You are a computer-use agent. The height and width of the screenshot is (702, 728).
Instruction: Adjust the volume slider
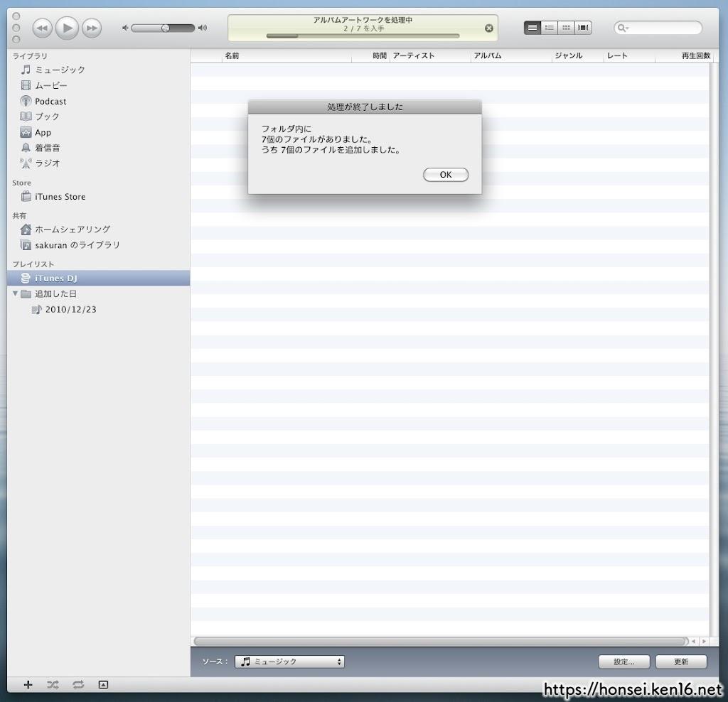pos(165,28)
